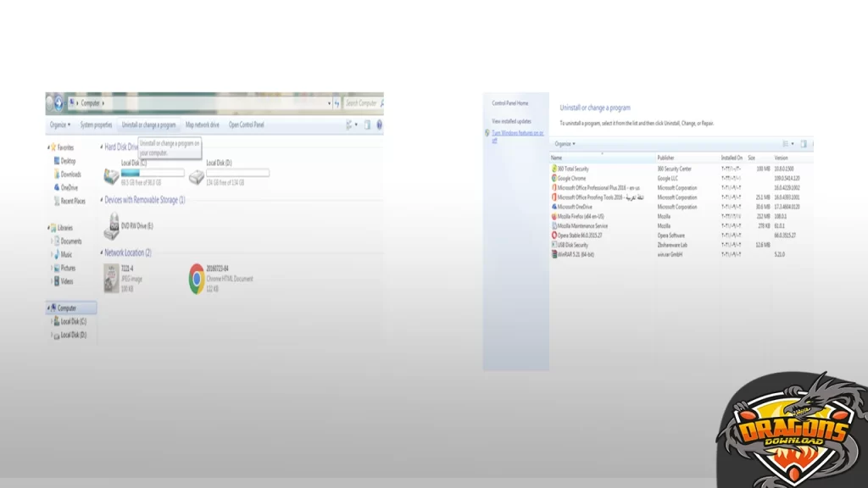Select the WinRAR 5.21 book-stack icon
Screen dimensions: 868x488
[x=553, y=253]
